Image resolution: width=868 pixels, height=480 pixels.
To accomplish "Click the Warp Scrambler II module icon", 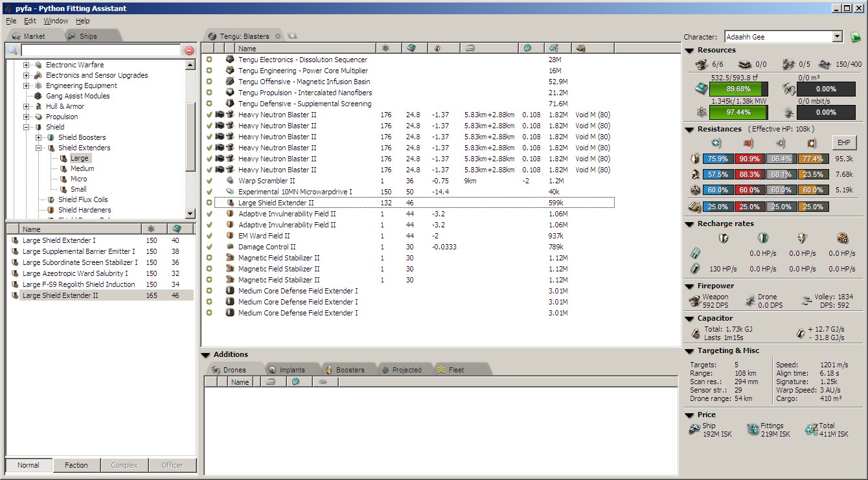I will click(x=230, y=181).
